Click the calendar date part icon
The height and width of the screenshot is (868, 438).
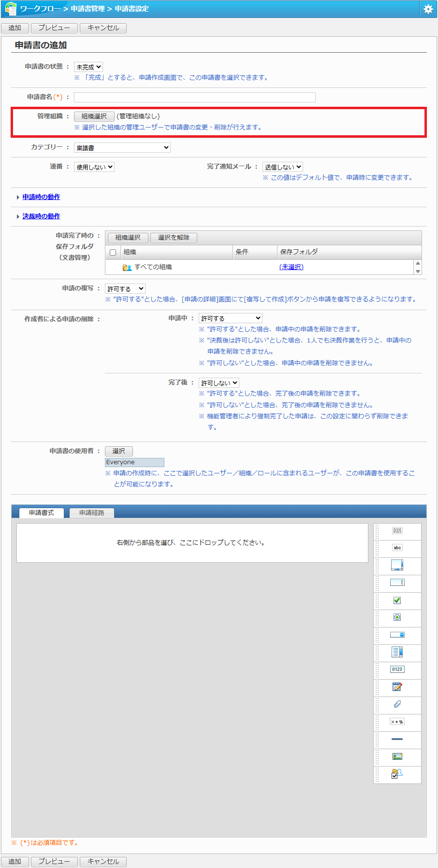397,687
